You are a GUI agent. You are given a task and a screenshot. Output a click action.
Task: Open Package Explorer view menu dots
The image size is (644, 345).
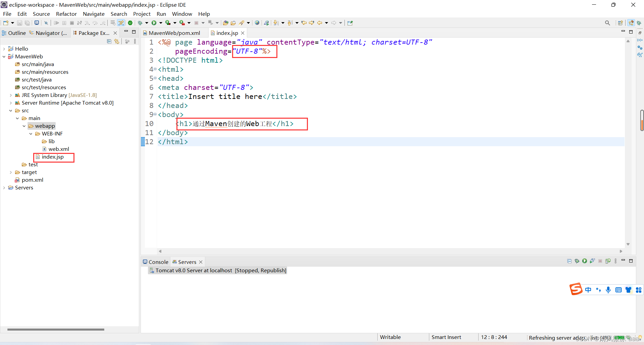pos(135,41)
